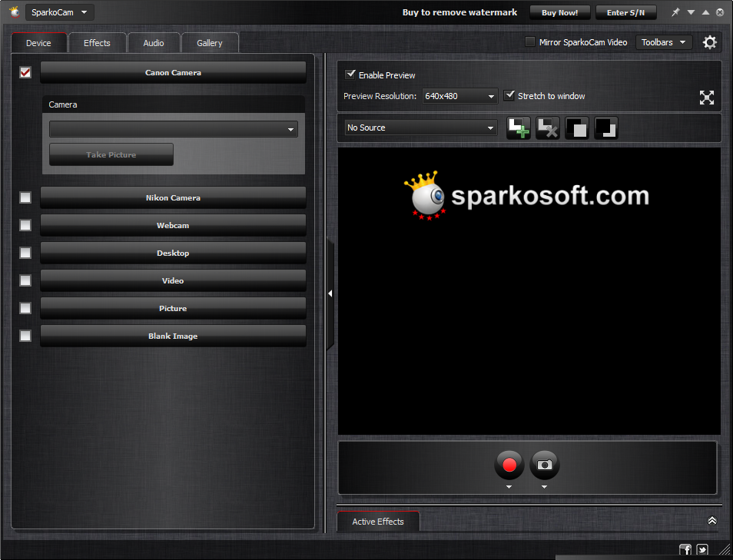Enable the Picture source checkbox

click(x=25, y=308)
